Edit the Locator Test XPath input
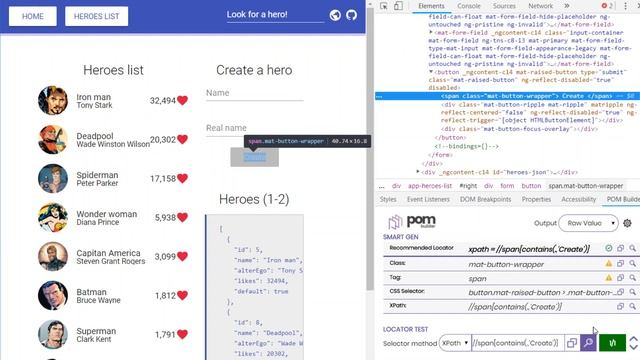Image resolution: width=640 pixels, height=360 pixels. 517,343
